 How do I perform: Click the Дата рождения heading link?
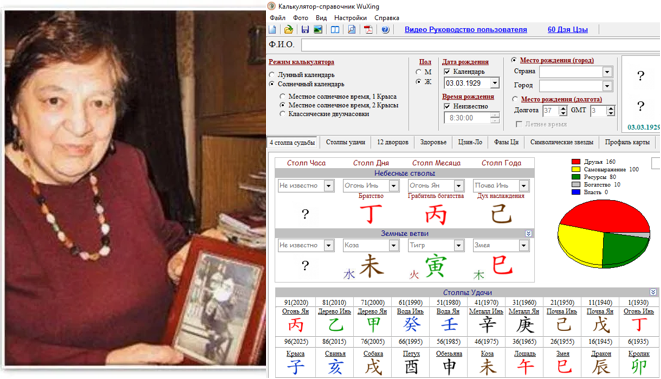pos(465,62)
